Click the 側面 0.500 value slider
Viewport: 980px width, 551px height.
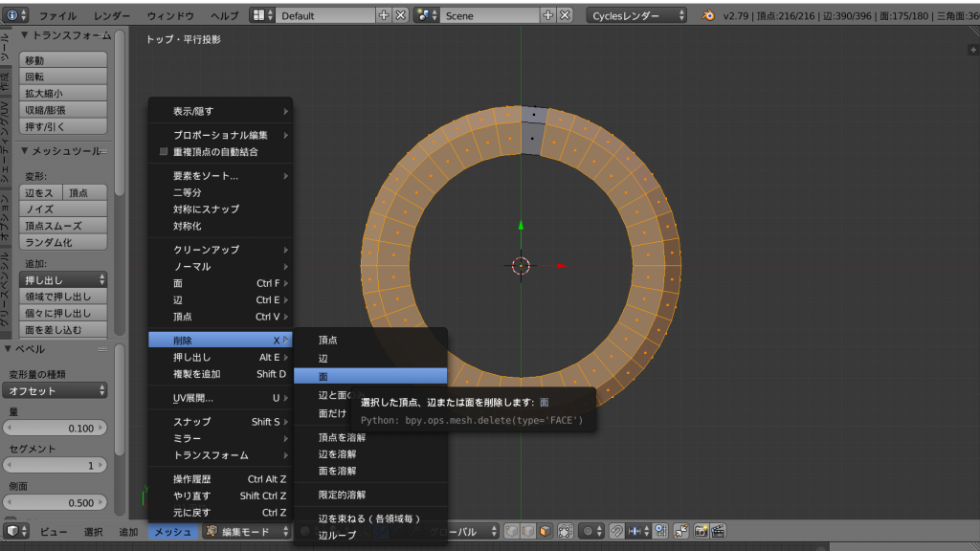[55, 502]
